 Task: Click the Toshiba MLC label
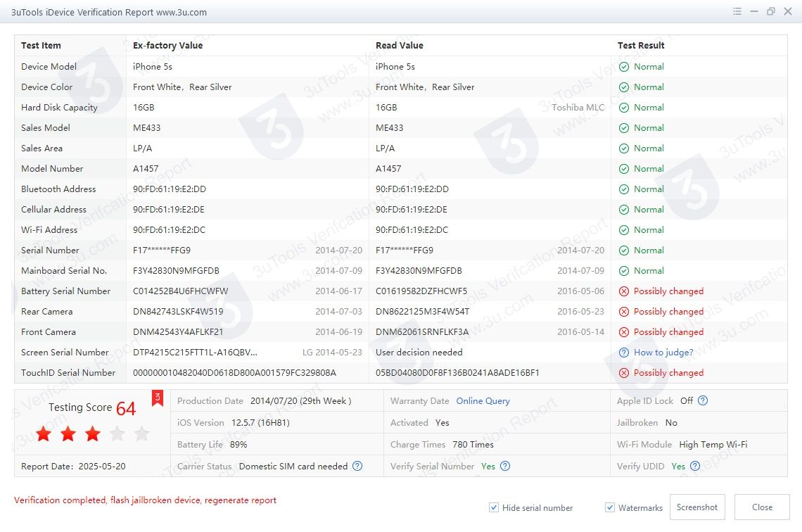tap(578, 108)
